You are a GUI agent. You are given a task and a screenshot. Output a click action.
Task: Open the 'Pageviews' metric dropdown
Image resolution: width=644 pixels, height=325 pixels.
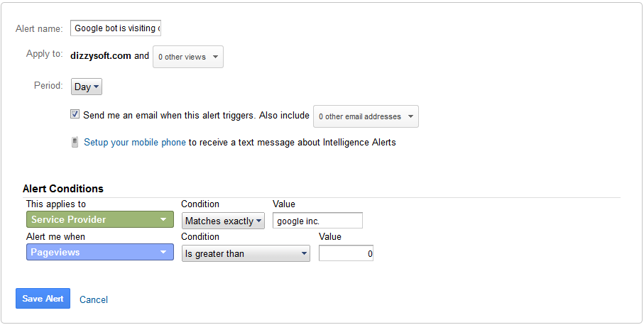[x=100, y=252]
